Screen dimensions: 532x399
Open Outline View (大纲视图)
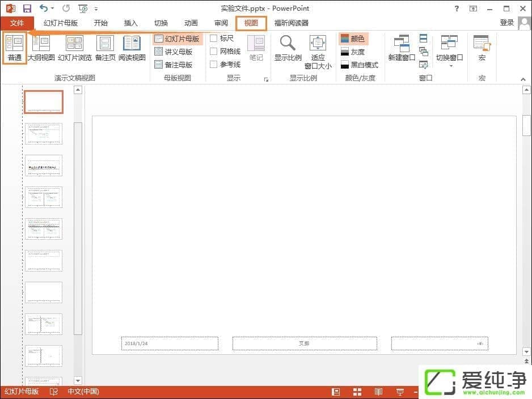click(41, 48)
